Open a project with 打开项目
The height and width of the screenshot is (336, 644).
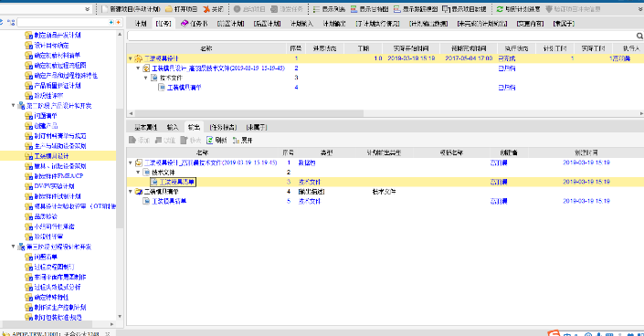[x=181, y=9]
